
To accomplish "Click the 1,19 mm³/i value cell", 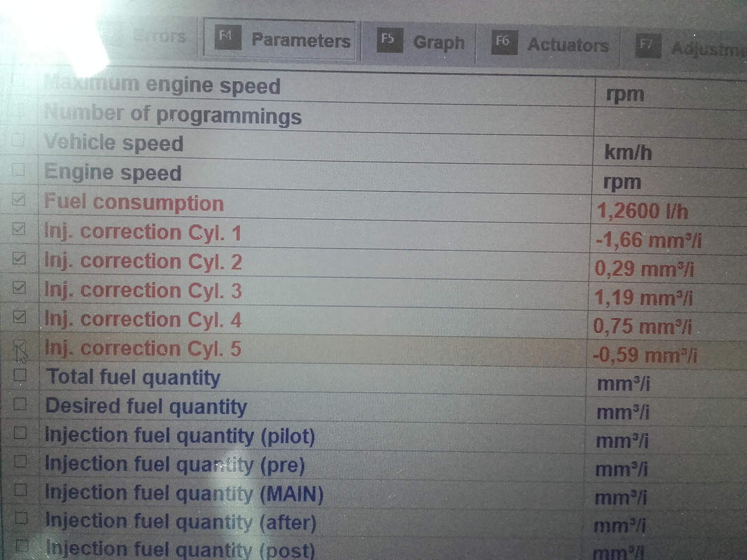I will [x=643, y=299].
